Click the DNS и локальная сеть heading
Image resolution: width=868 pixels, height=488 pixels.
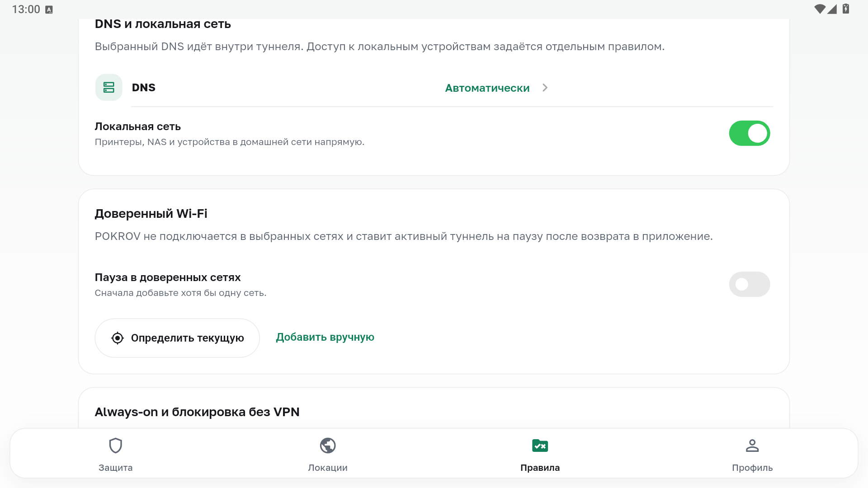pyautogui.click(x=163, y=24)
